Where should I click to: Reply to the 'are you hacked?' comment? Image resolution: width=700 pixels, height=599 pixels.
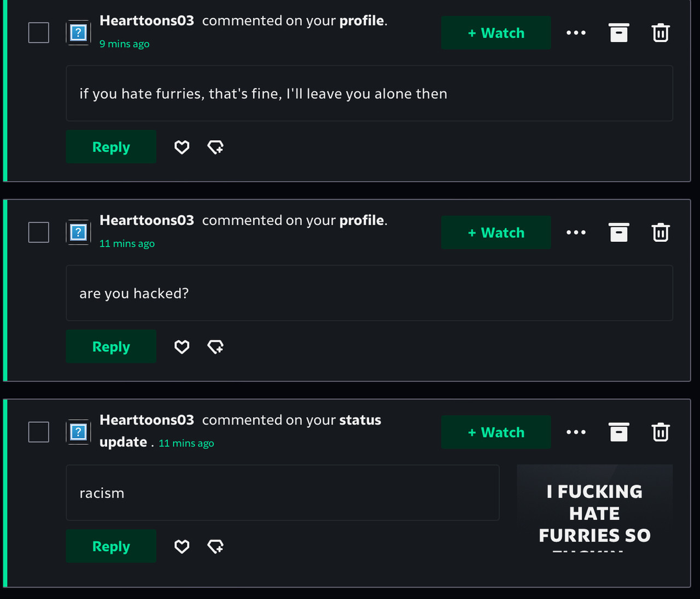pos(111,346)
